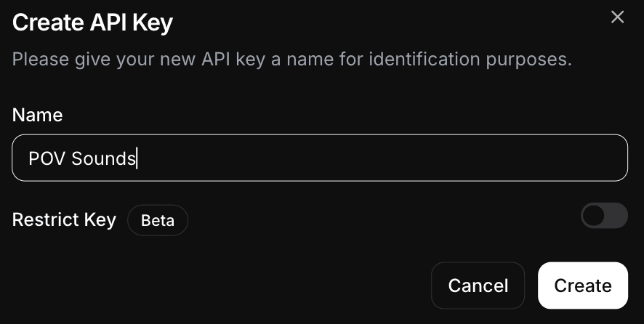Viewport: 644px width, 324px height.
Task: Close the Create API Key dialog
Action: coord(617,17)
